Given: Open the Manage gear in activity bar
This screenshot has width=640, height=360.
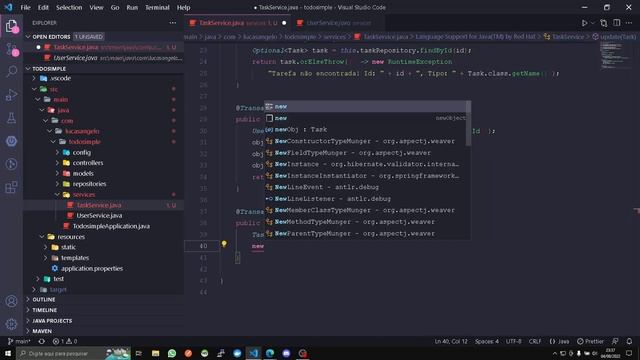Looking at the screenshot, I should pos(11,324).
